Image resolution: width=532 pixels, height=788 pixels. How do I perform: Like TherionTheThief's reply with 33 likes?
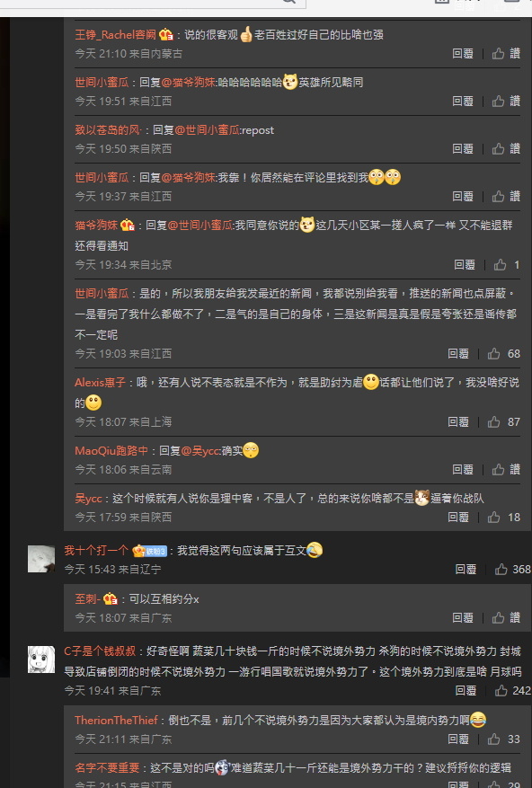[504, 739]
